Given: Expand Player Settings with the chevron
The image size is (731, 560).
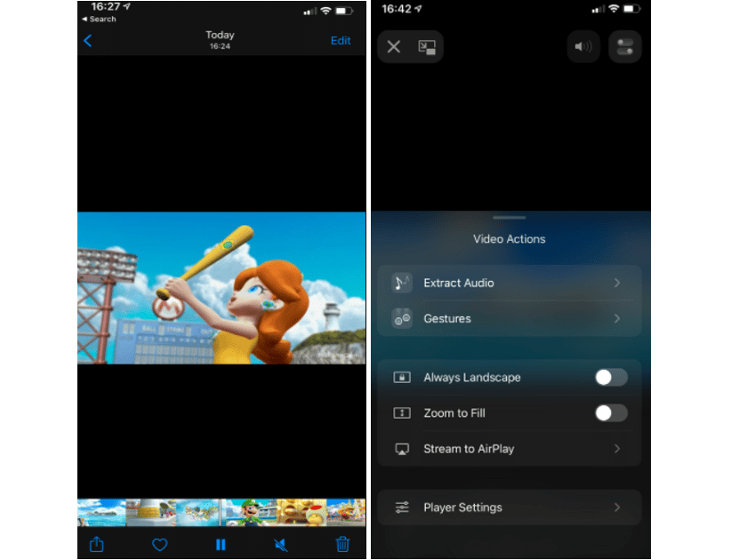Looking at the screenshot, I should pos(618,507).
